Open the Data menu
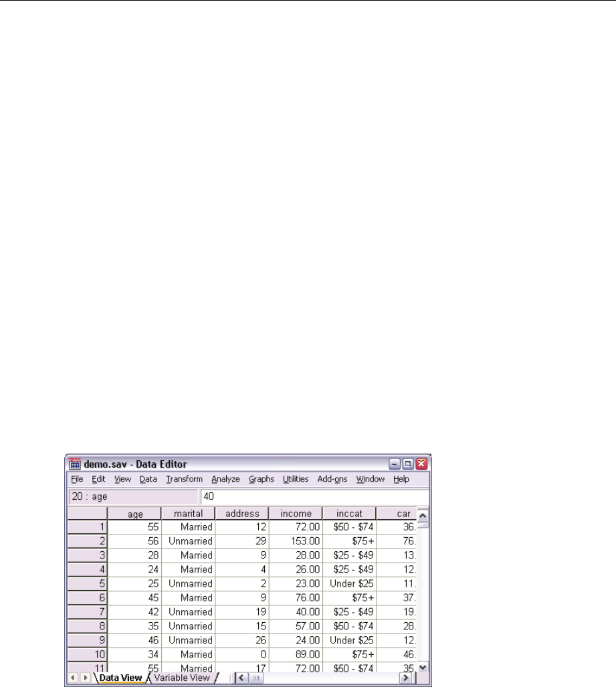The image size is (616, 687). click(x=148, y=479)
